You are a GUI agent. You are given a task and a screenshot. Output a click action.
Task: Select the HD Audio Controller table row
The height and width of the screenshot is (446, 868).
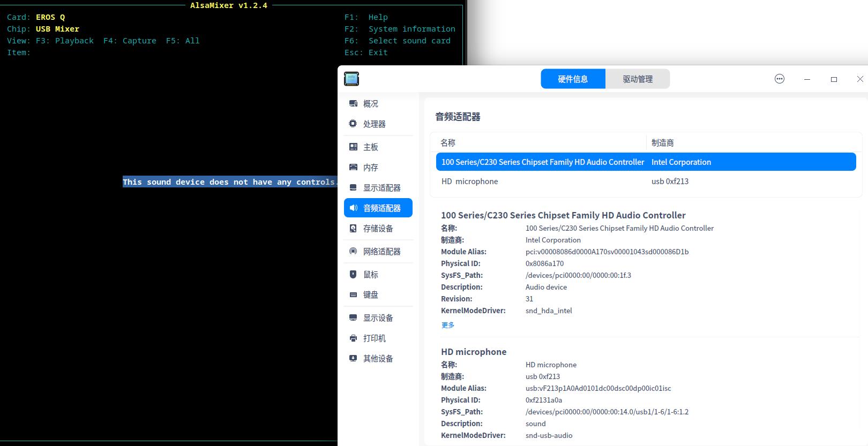coord(646,162)
